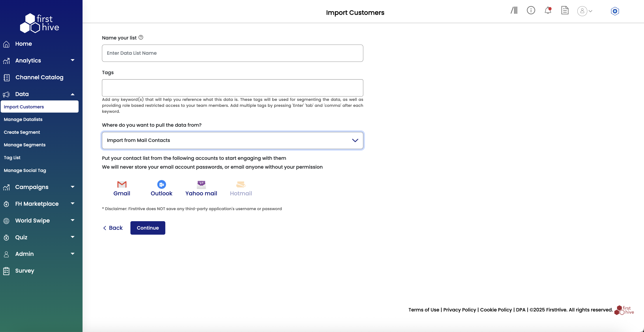The height and width of the screenshot is (332, 644).
Task: Open the document icon in header
Action: point(565,10)
